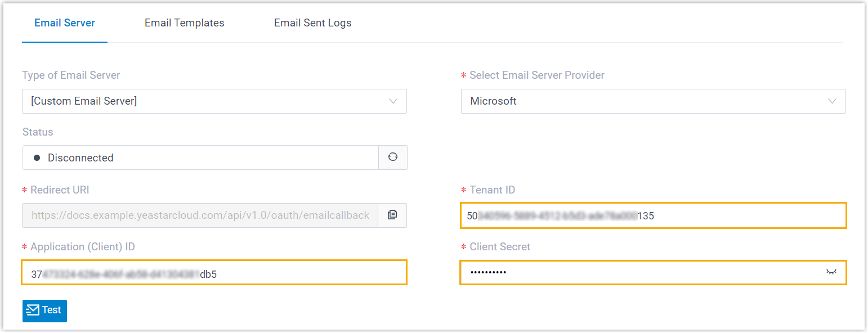868x333 pixels.
Task: Open the Type of Email Server dropdown
Action: [214, 101]
